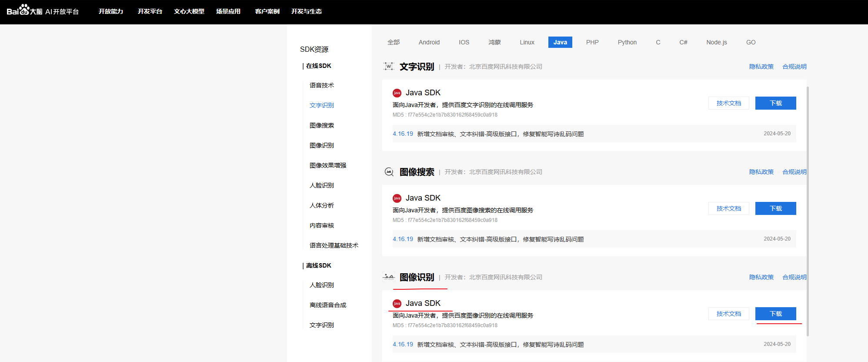Open 技术文档 for 图像识别 SDK

729,314
